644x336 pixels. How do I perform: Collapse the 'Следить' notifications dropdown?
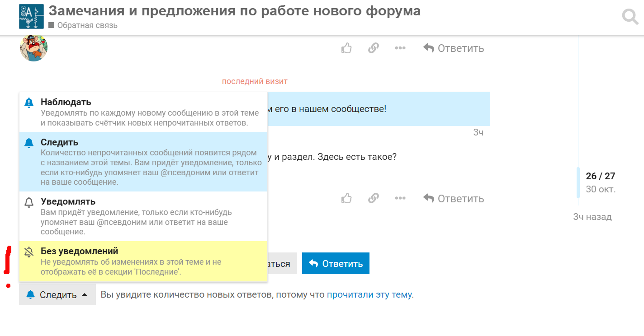(57, 295)
